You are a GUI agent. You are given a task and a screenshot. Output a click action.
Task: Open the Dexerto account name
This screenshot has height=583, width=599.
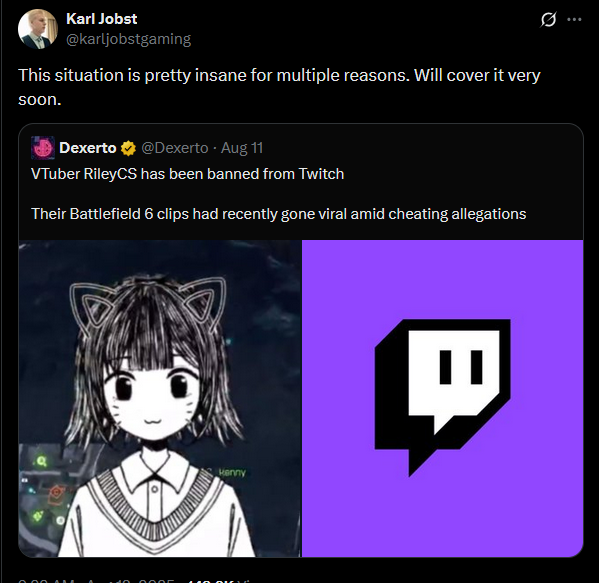(87, 148)
